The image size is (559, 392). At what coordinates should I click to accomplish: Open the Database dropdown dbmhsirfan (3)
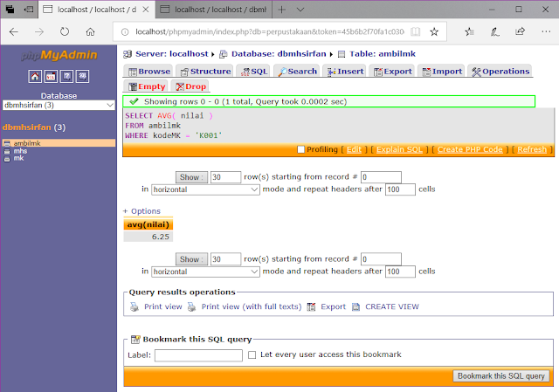tap(59, 106)
